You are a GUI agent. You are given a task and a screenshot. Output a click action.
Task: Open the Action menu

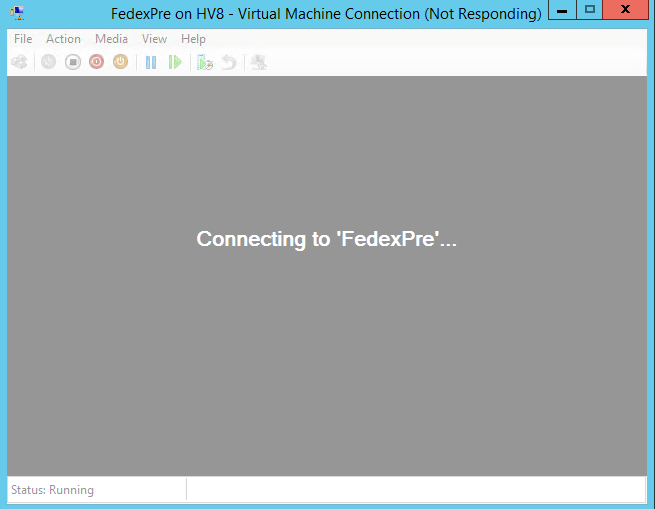(63, 39)
